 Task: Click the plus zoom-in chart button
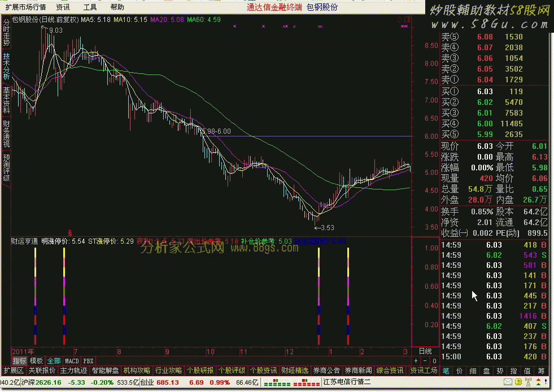416,361
